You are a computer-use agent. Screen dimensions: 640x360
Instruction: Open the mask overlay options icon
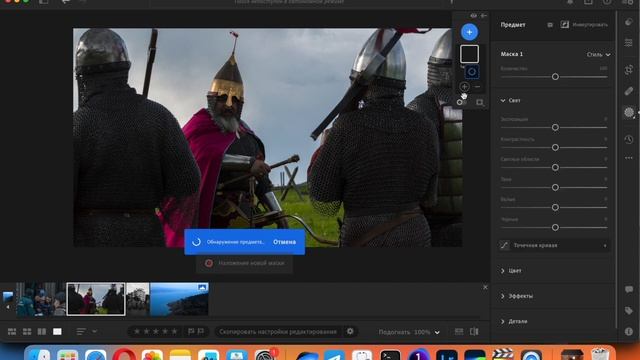tap(480, 102)
